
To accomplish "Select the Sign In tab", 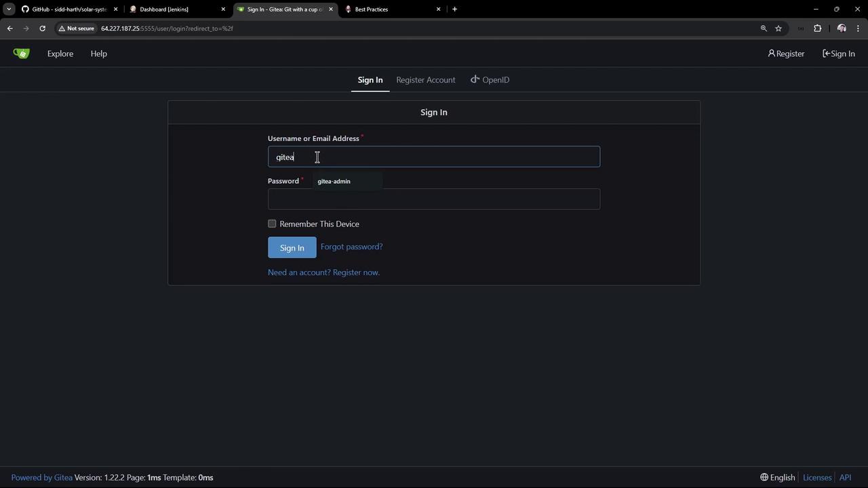I will (x=370, y=80).
